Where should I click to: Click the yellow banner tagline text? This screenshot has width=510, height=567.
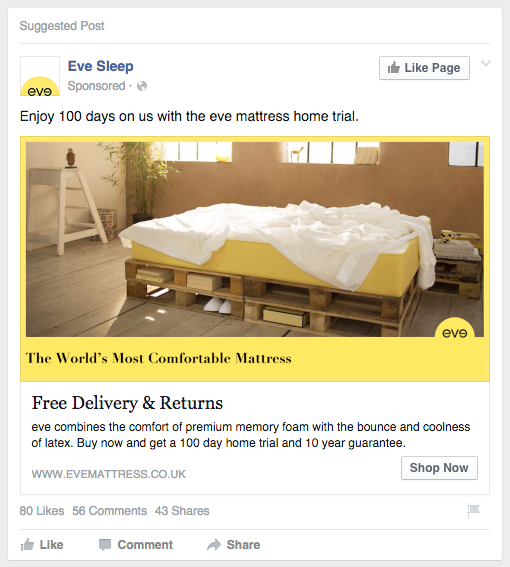point(158,358)
